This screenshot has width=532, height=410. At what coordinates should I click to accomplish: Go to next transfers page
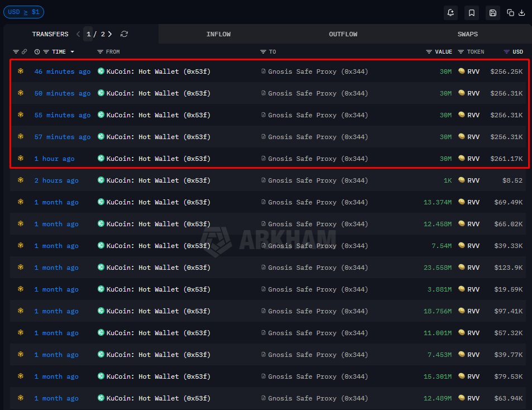[x=110, y=34]
